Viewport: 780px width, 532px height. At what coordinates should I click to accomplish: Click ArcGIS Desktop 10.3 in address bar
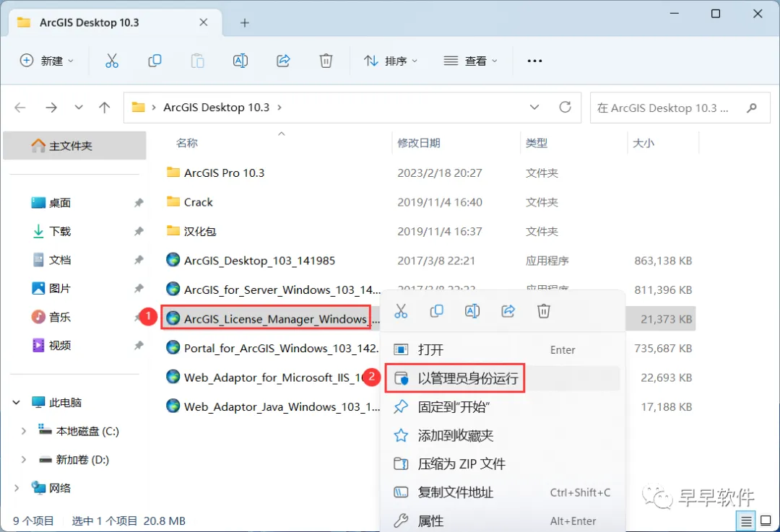coord(217,108)
